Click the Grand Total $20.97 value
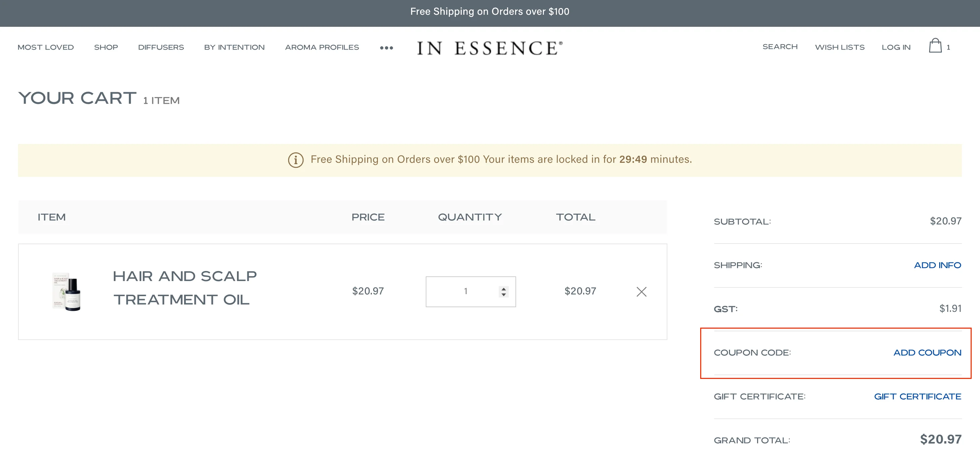 (941, 439)
